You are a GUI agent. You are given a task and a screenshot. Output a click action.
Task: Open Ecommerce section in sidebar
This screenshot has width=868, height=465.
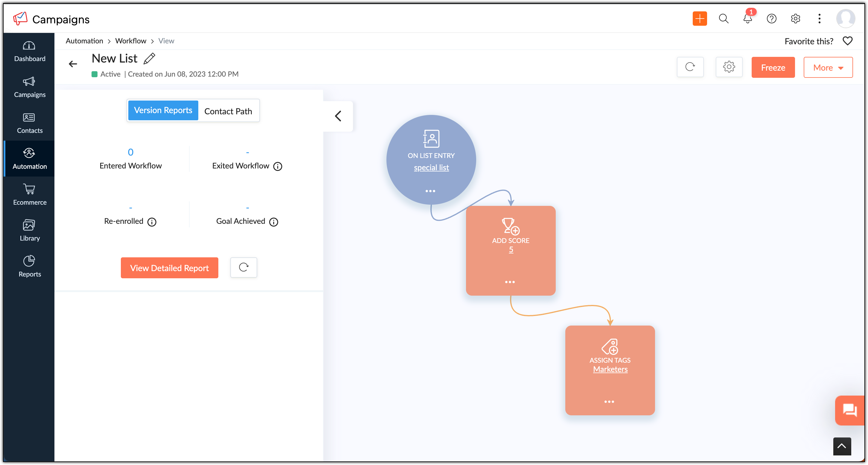[x=29, y=194]
